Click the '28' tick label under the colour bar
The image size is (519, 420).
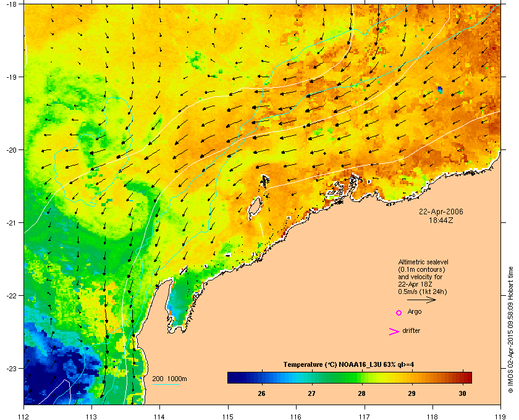pos(362,393)
